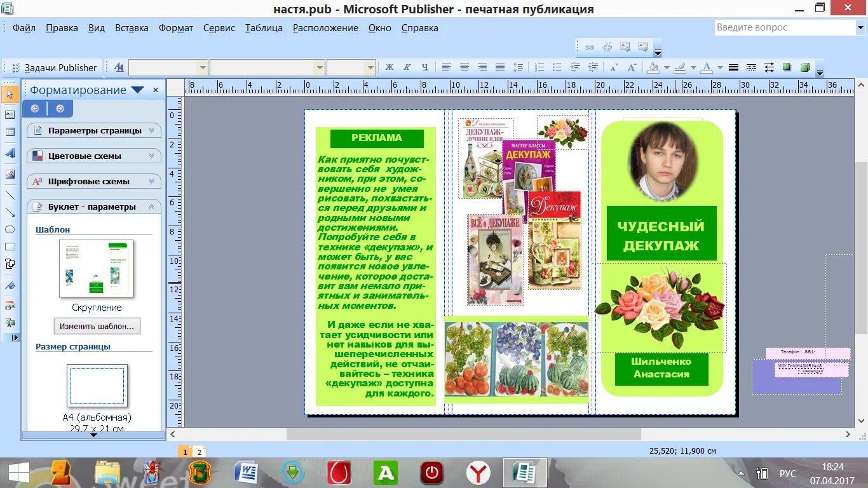Image resolution: width=868 pixels, height=488 pixels.
Task: Apply bulleted list formatting
Action: (x=557, y=67)
